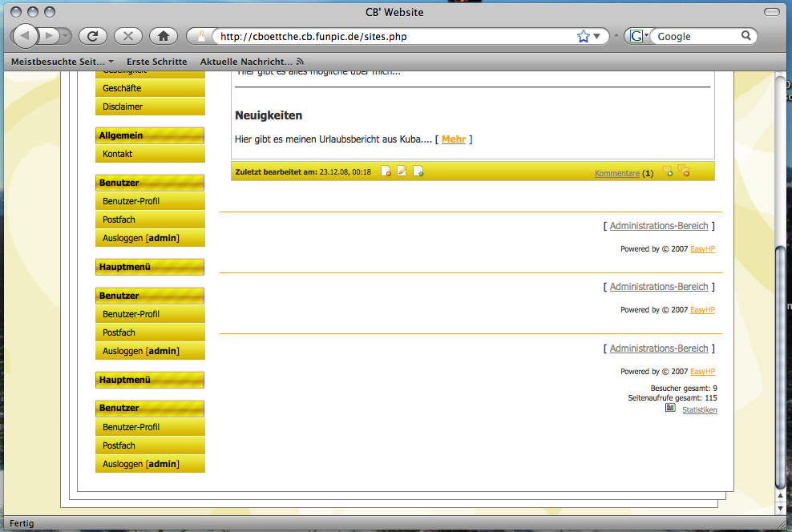792x532 pixels.
Task: Open the Kontakt menu item
Action: tap(118, 154)
